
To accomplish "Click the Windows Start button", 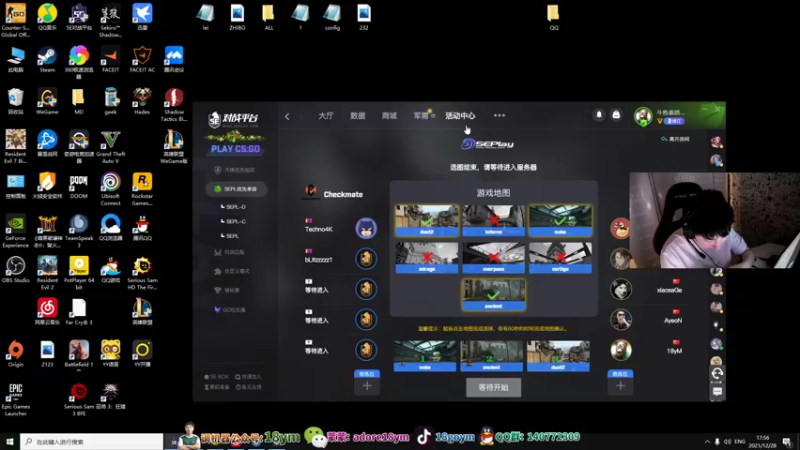I will [x=10, y=441].
